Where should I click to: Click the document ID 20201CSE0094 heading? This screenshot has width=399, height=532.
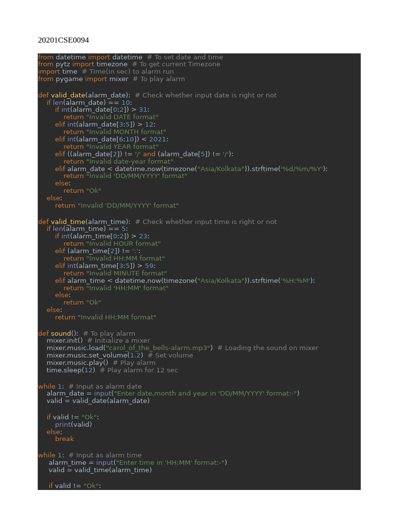[x=60, y=40]
